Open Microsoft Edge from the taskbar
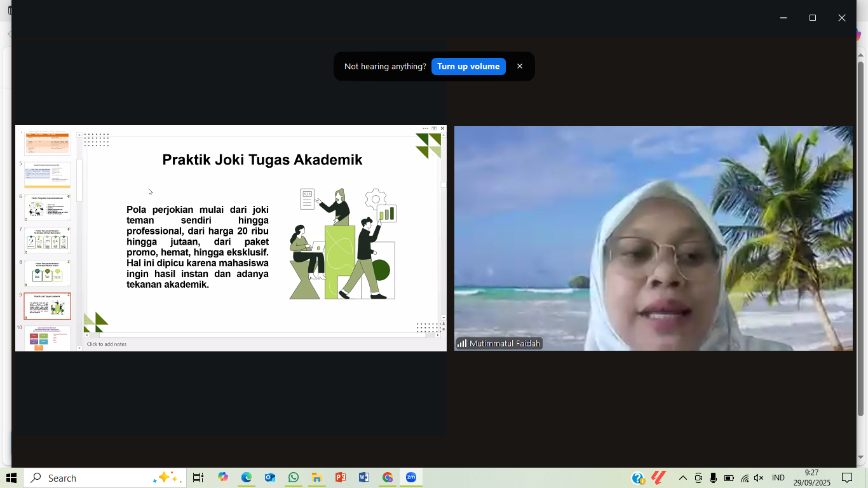 tap(247, 478)
